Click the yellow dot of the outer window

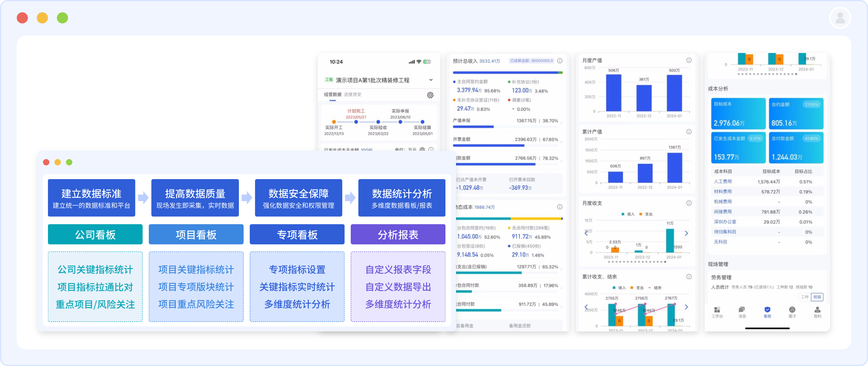42,18
